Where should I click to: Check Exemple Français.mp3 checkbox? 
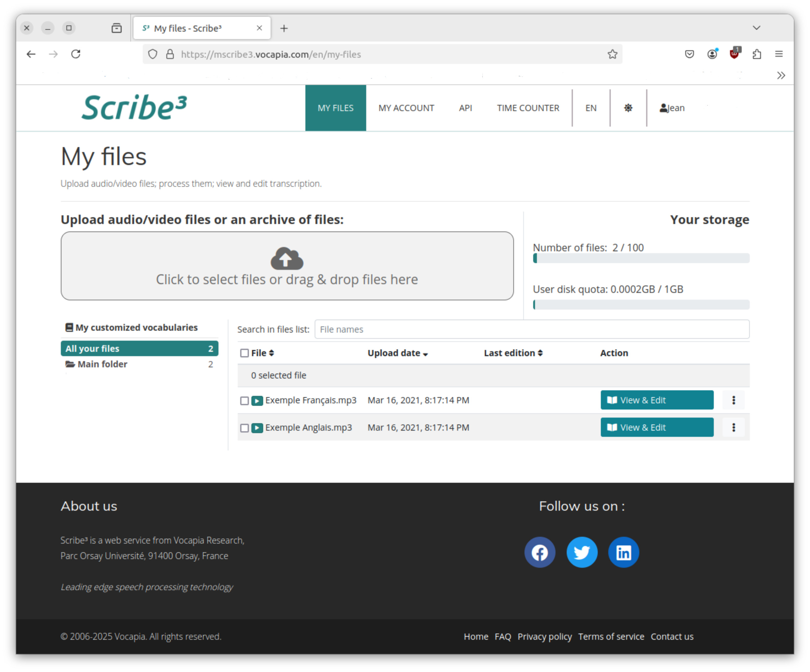245,401
